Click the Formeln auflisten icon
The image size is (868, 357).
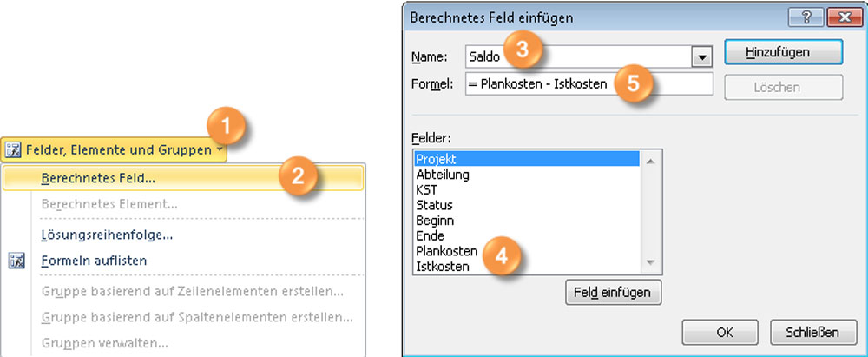pos(16,261)
